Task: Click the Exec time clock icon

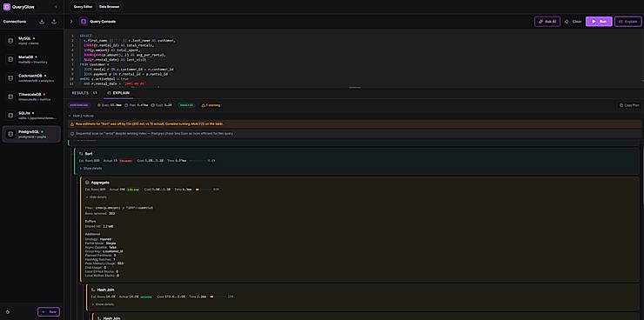Action: pos(99,105)
